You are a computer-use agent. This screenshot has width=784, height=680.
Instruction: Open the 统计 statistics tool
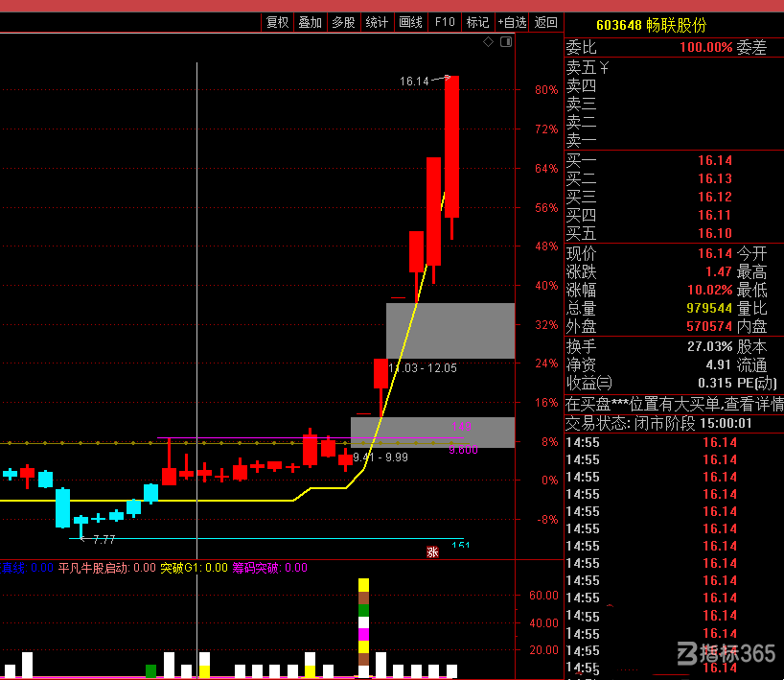pyautogui.click(x=377, y=22)
